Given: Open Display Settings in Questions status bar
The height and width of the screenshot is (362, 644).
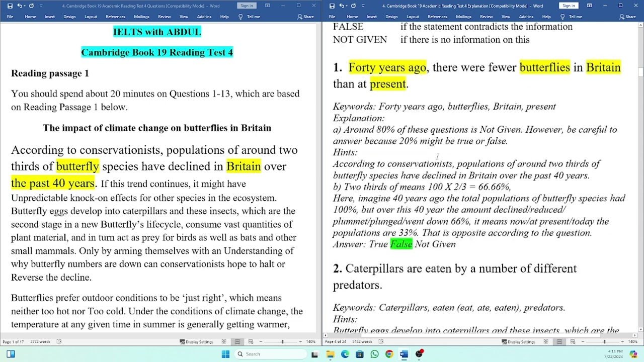Looking at the screenshot, I should coord(196,342).
